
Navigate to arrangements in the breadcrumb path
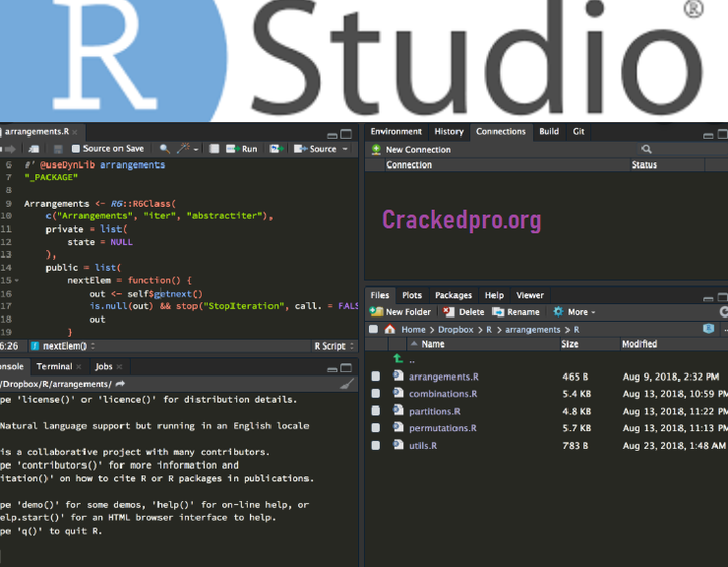click(x=532, y=330)
